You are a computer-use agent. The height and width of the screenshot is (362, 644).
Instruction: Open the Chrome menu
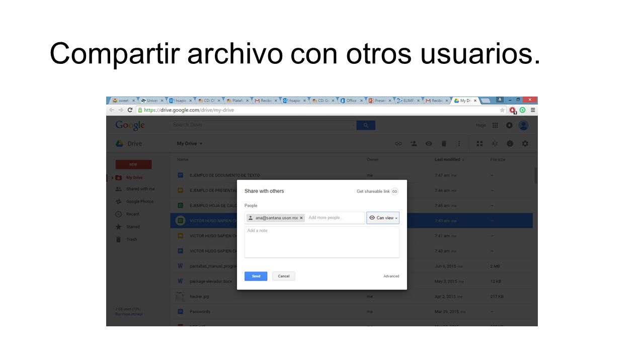tap(533, 110)
